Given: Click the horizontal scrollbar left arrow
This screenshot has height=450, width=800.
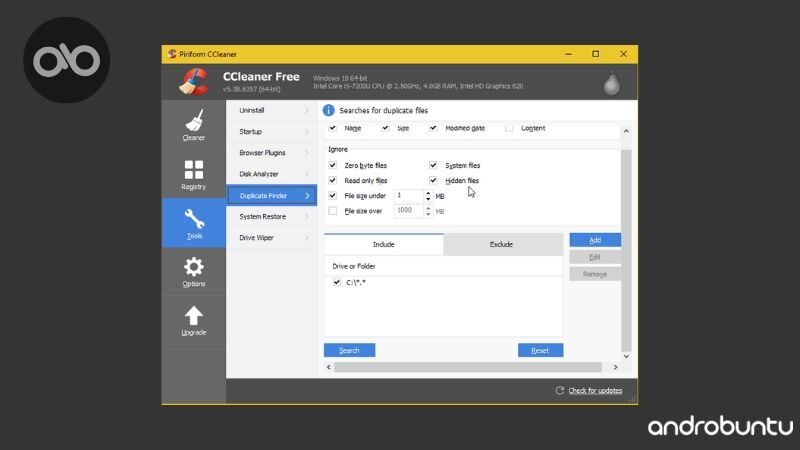Looking at the screenshot, I should coord(329,367).
